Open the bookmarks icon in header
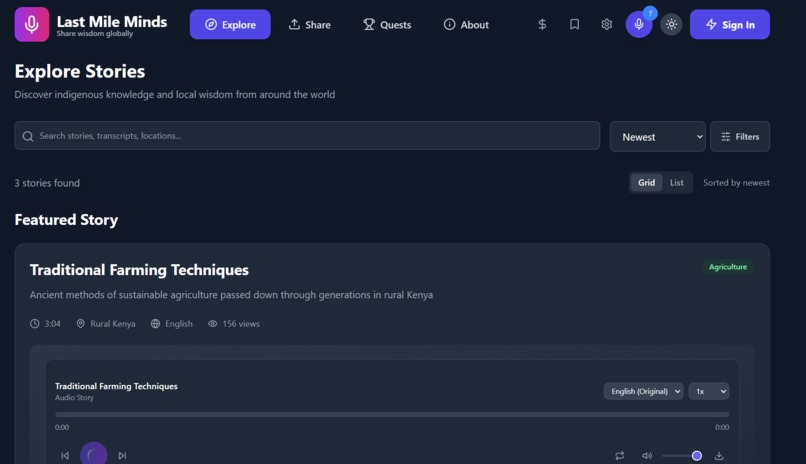 coord(574,24)
